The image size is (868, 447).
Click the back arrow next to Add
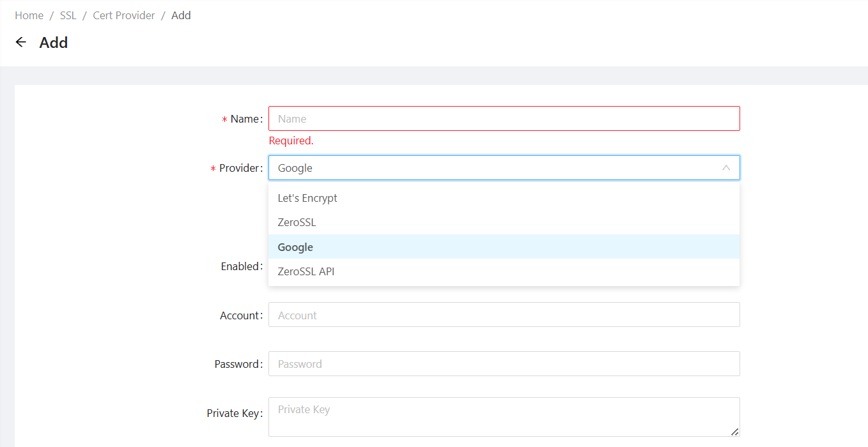pos(21,42)
